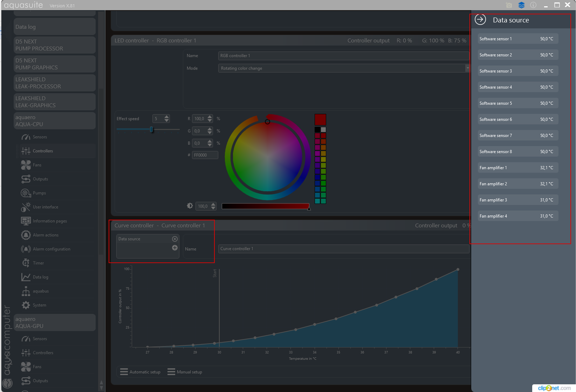Click Manual setup button
This screenshot has width=576, height=392.
(185, 372)
